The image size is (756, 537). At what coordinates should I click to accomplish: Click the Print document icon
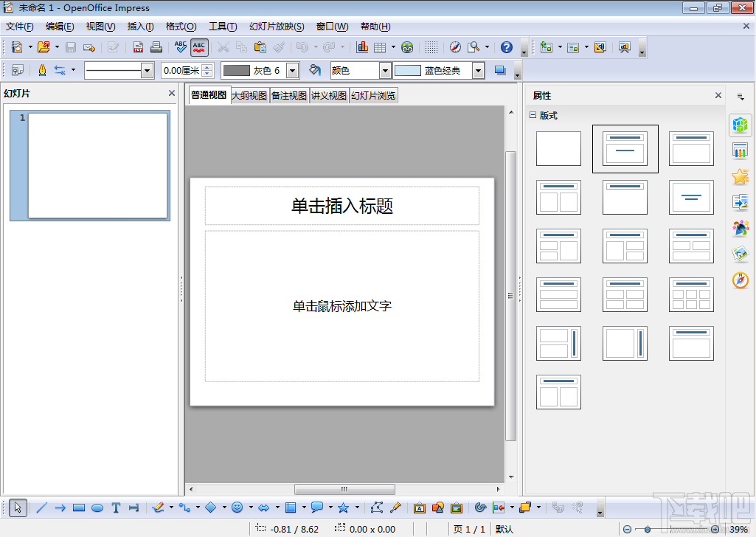[156, 47]
